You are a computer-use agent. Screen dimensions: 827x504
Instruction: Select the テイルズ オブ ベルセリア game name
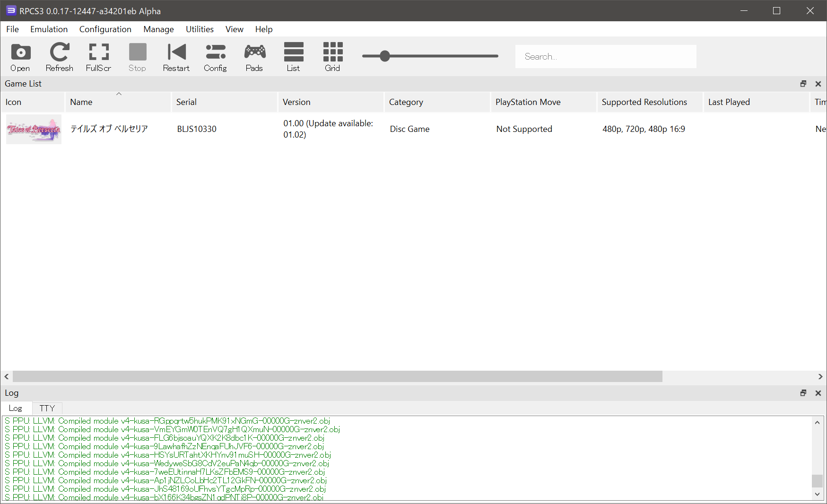click(x=109, y=129)
